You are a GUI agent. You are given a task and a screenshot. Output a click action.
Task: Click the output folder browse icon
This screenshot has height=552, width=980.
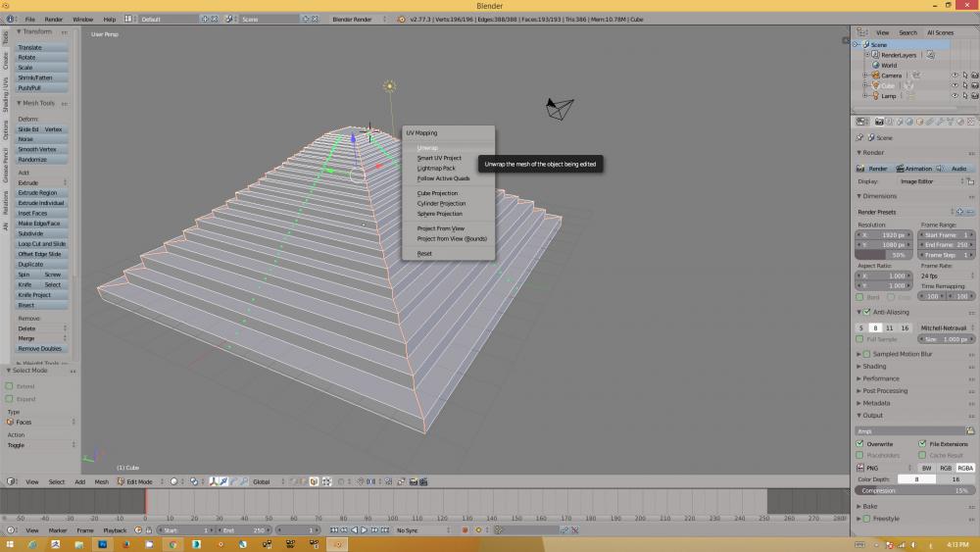coord(970,430)
